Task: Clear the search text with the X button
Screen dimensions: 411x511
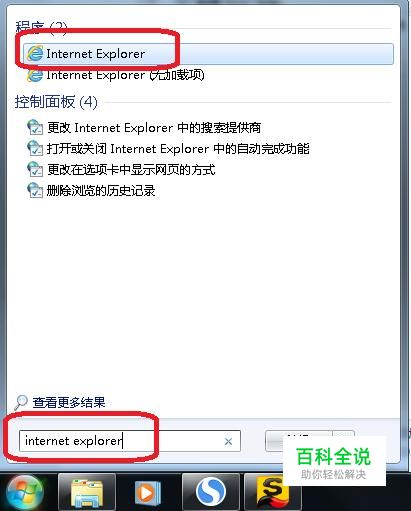Action: coord(228,442)
